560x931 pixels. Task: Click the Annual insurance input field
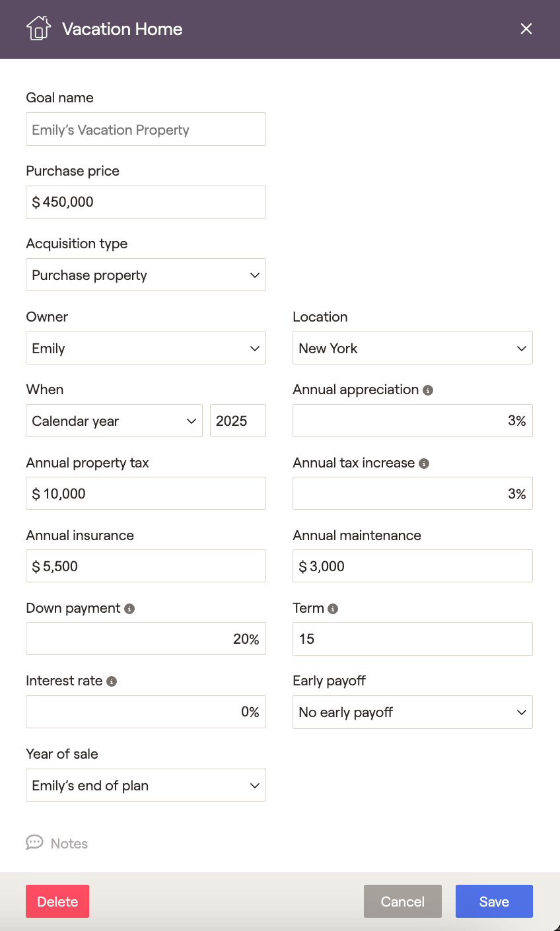tap(145, 566)
